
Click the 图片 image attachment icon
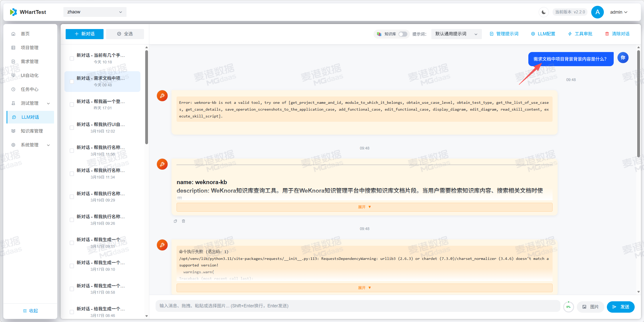click(591, 307)
